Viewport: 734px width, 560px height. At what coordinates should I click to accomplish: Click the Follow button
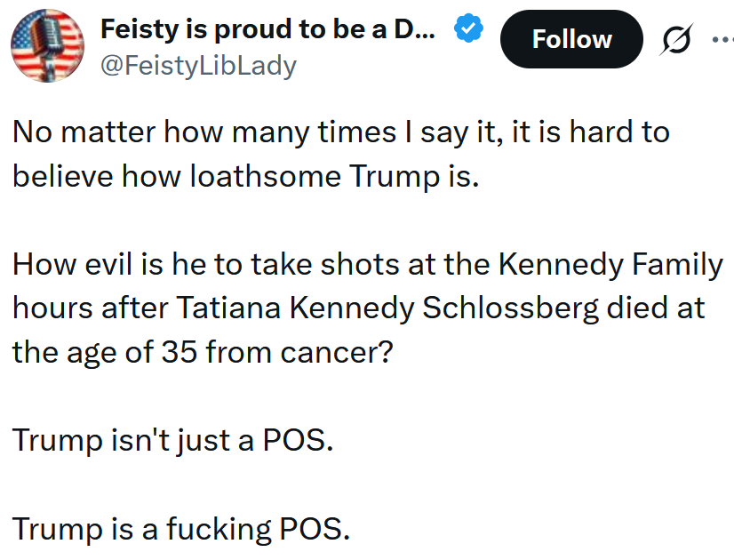click(571, 39)
